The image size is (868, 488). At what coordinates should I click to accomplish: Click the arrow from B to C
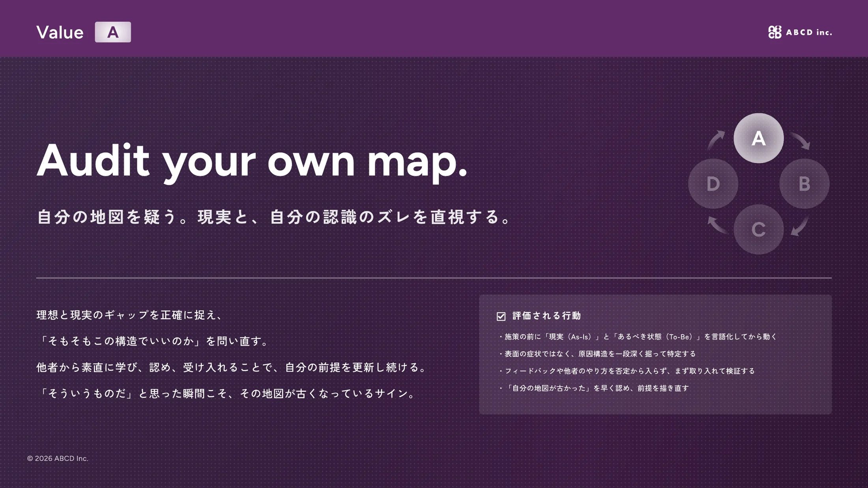[800, 226]
